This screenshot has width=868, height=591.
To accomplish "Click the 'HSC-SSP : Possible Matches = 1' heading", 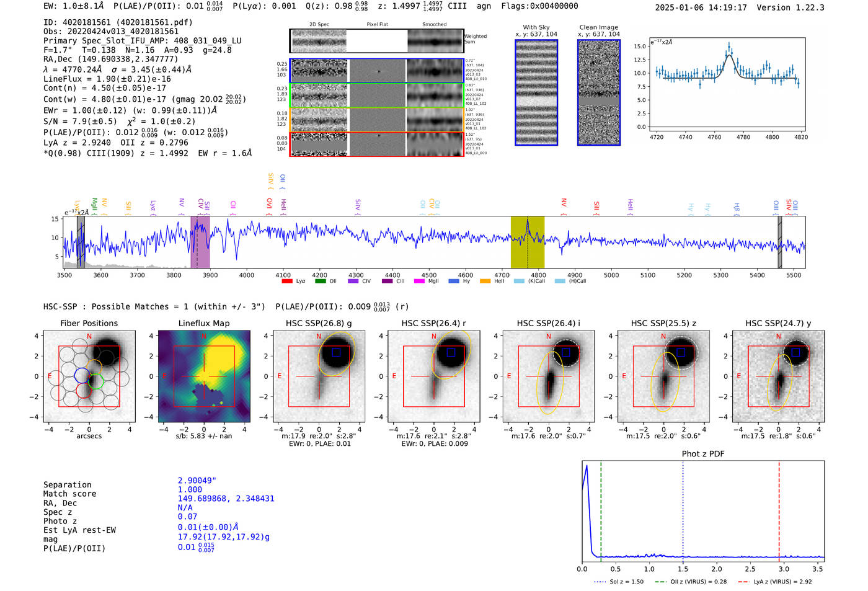I will (154, 306).
